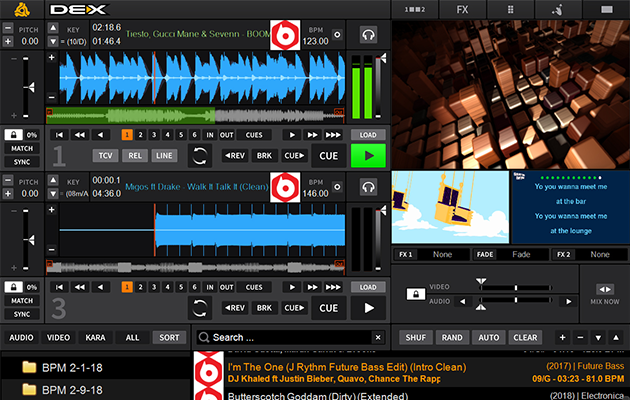Jump to track start on deck 3

pos(60,286)
